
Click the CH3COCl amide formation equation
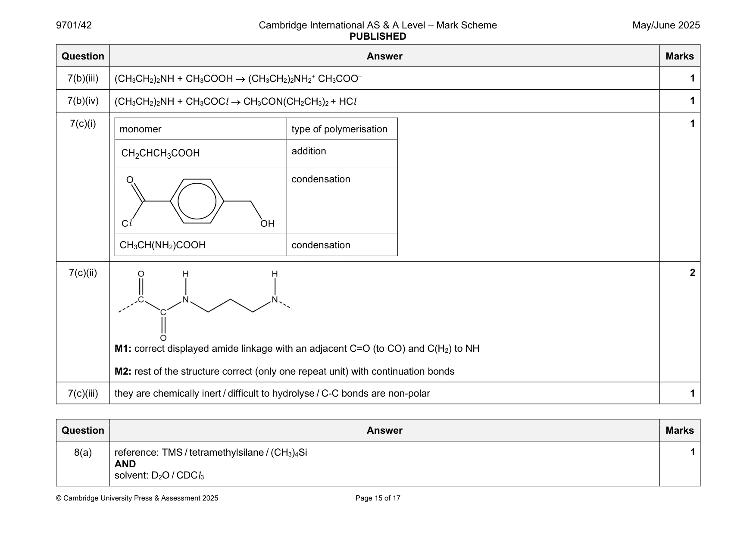(x=236, y=102)
